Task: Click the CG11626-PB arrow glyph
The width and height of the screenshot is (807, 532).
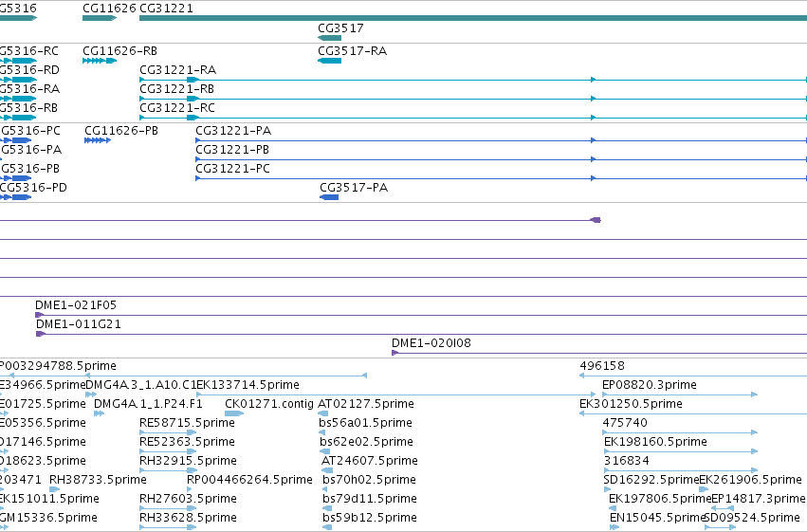Action: 98,140
